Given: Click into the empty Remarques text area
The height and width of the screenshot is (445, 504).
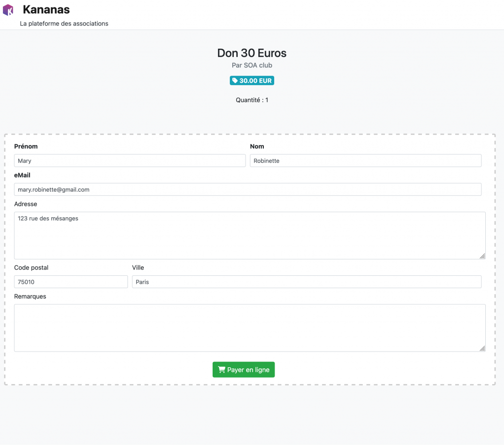Looking at the screenshot, I should point(250,327).
